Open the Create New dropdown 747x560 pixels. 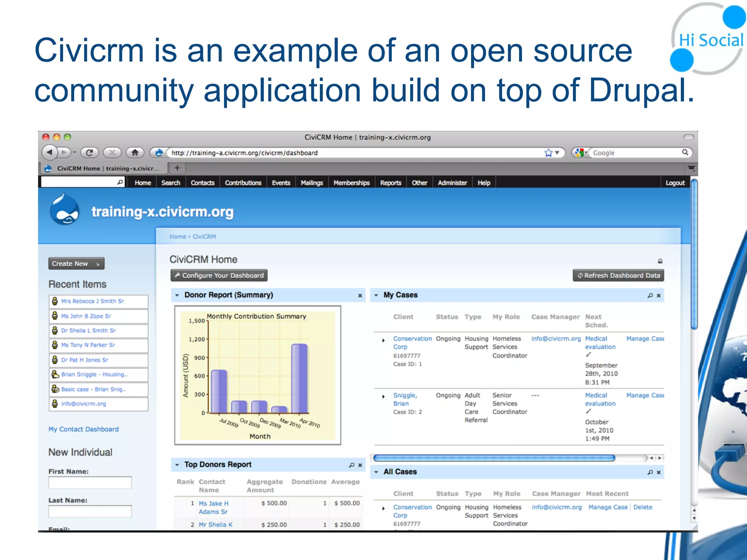coord(76,264)
